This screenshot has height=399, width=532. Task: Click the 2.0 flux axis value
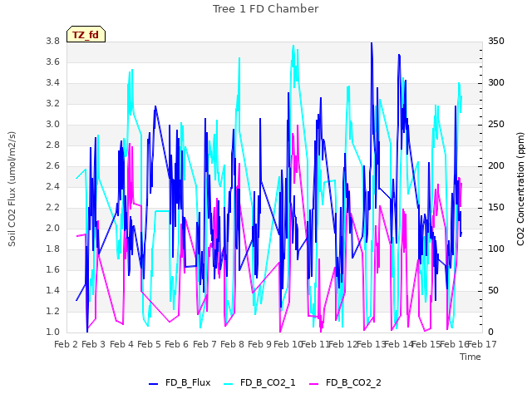pyautogui.click(x=53, y=229)
